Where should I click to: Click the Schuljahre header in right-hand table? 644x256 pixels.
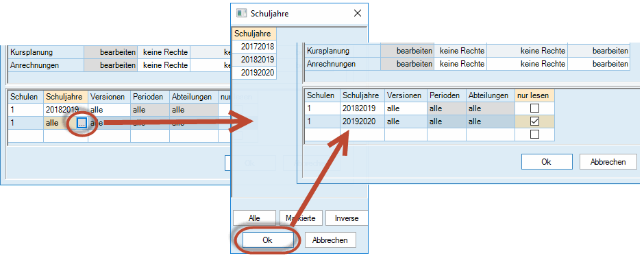click(x=362, y=95)
